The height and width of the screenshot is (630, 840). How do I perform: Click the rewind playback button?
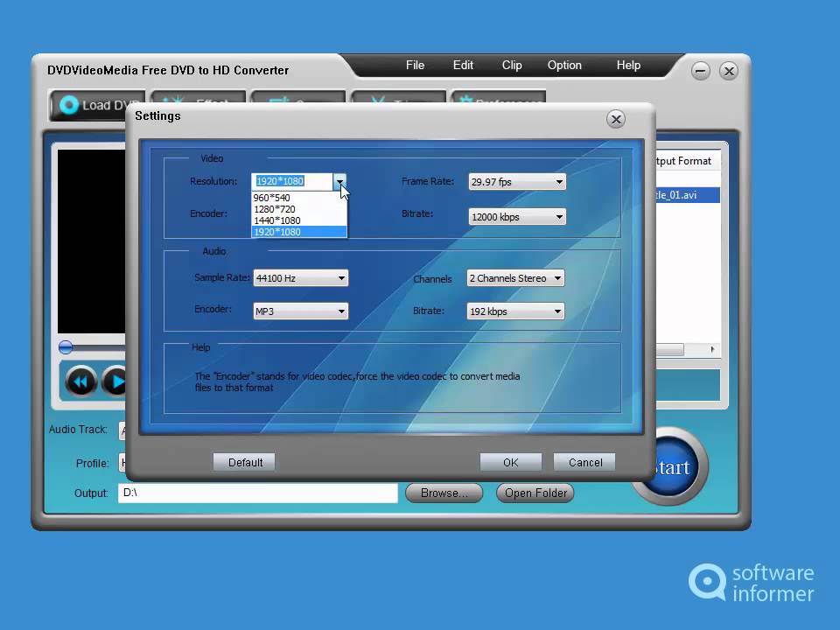click(x=80, y=382)
